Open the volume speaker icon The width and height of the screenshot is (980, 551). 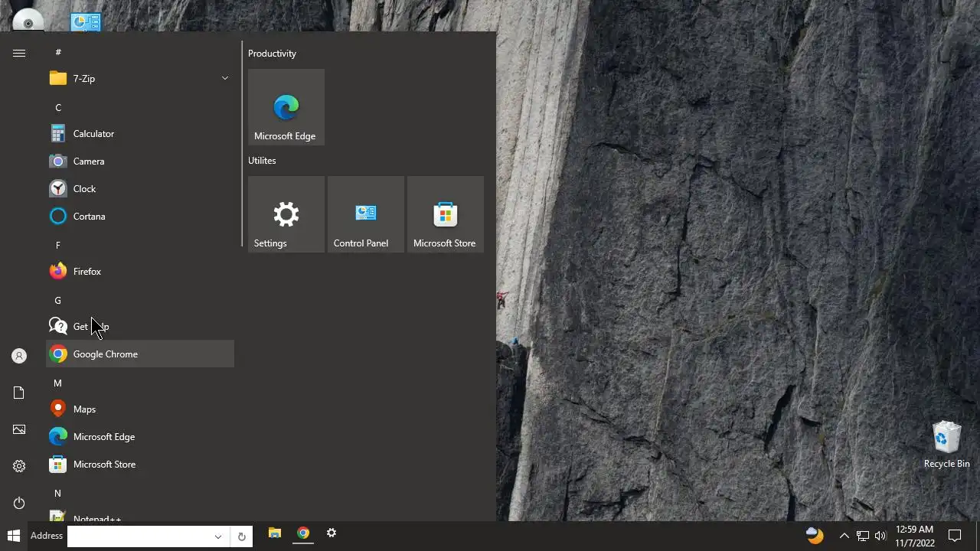(x=880, y=536)
